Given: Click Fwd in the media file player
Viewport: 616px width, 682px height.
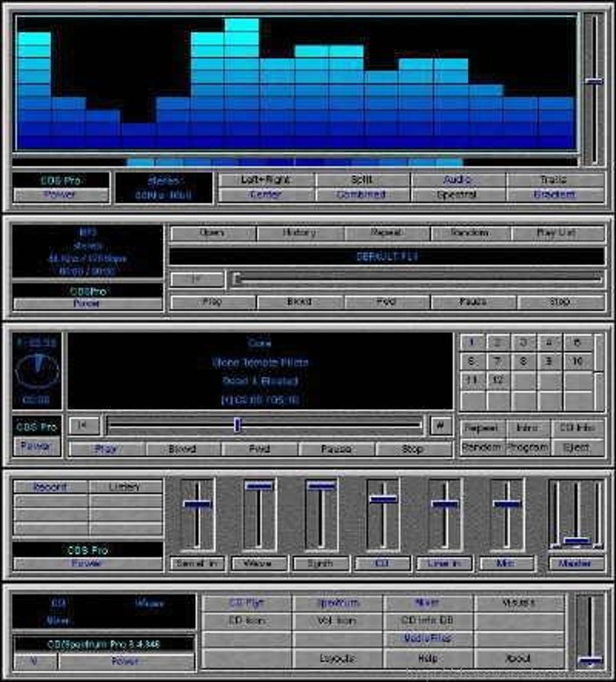Looking at the screenshot, I should click(x=387, y=302).
